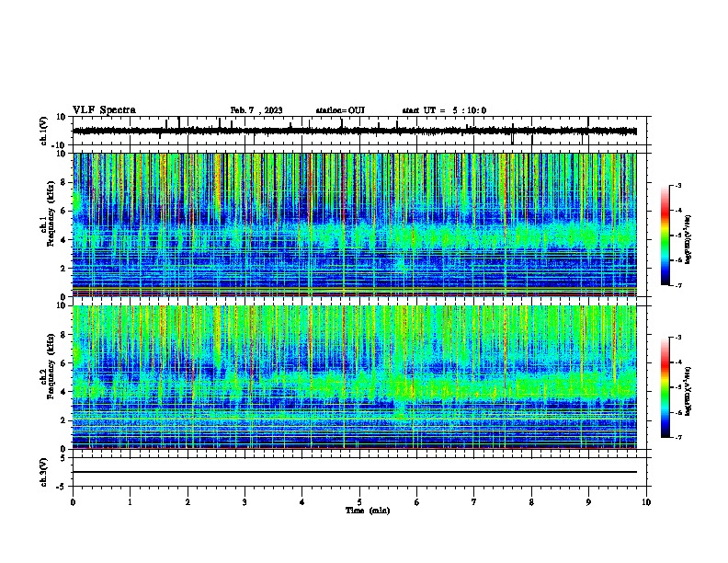The image size is (728, 563).
Task: Click time-axis tick label "9"
Action: pos(588,502)
